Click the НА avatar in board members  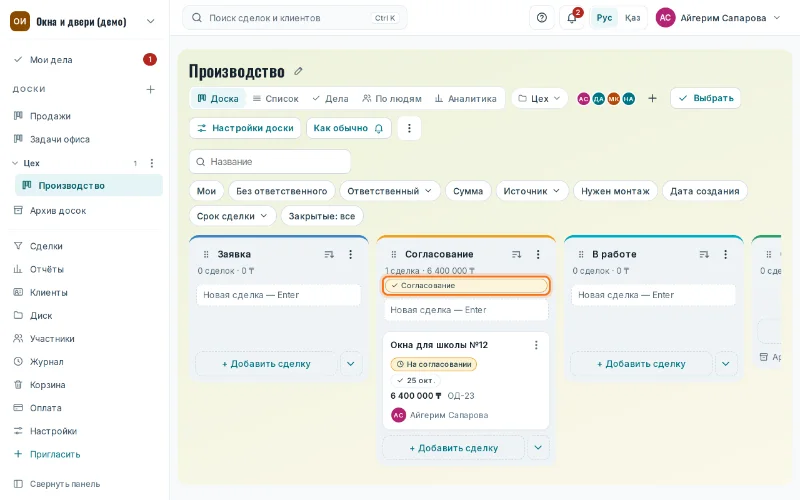(x=629, y=98)
